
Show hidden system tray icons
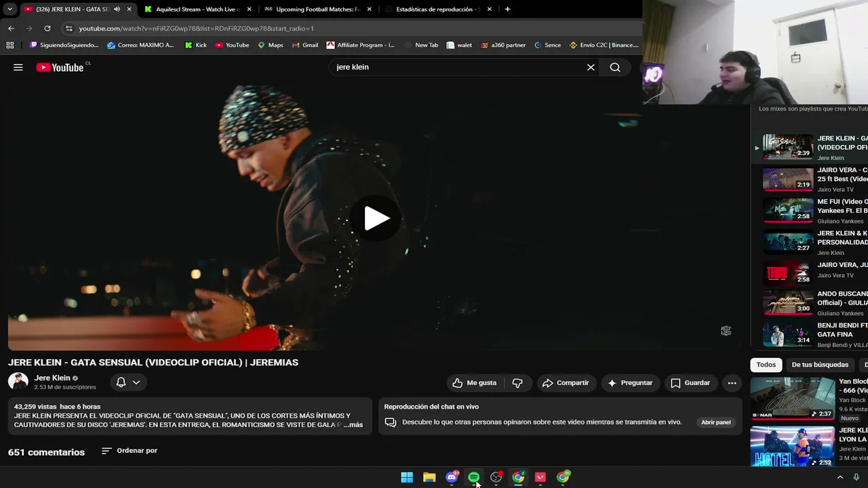tap(840, 477)
